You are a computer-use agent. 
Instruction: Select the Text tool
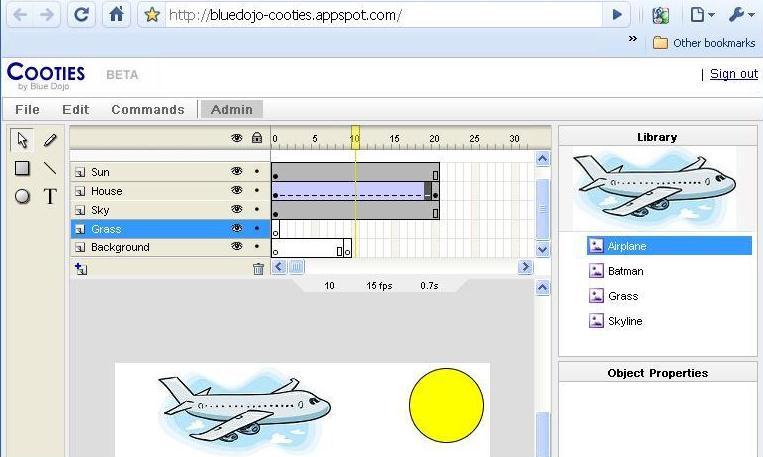coord(50,196)
